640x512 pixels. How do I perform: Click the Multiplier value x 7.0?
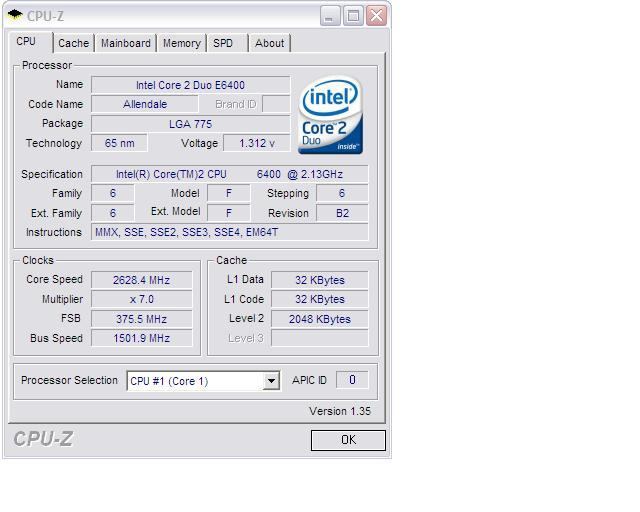click(x=141, y=299)
